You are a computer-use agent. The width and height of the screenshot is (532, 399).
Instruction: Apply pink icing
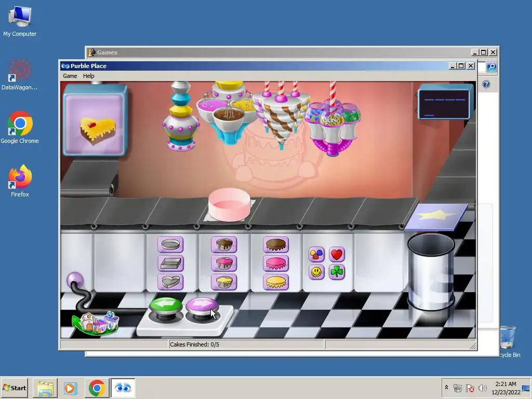click(x=275, y=263)
